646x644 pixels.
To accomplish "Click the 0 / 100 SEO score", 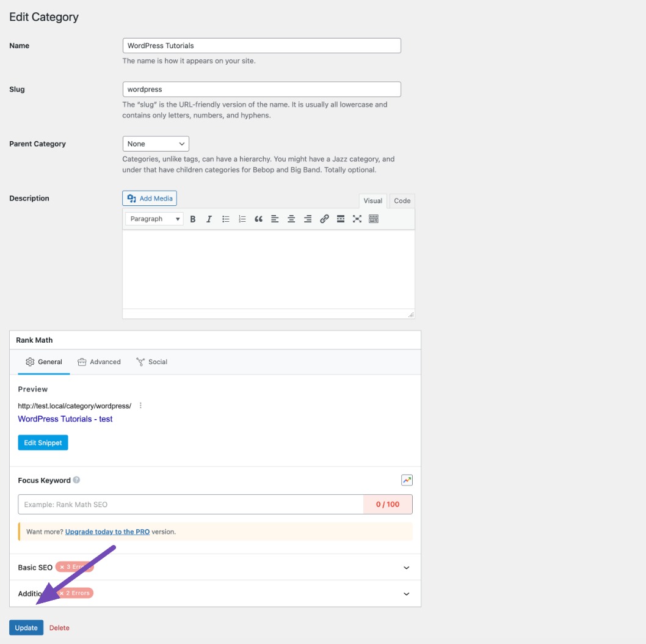I will (388, 504).
